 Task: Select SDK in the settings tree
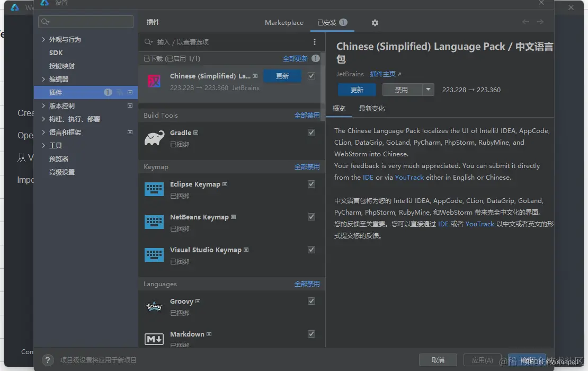point(56,53)
